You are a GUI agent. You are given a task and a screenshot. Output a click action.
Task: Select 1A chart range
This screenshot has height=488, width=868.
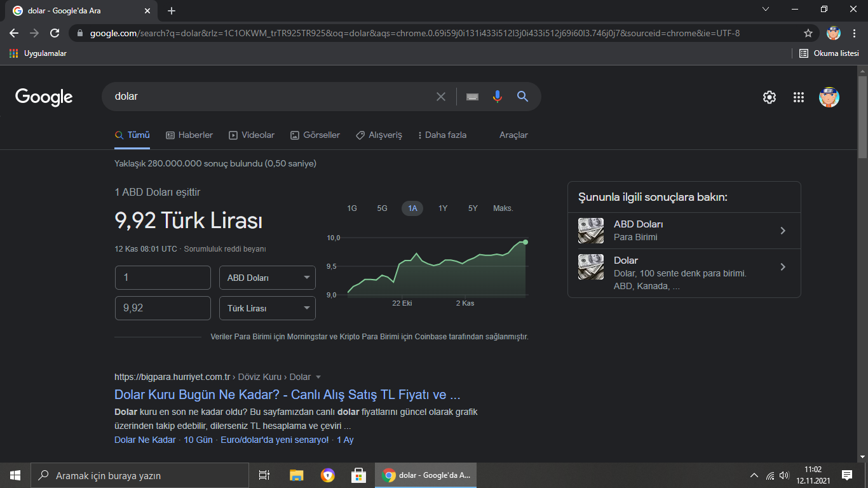click(412, 208)
